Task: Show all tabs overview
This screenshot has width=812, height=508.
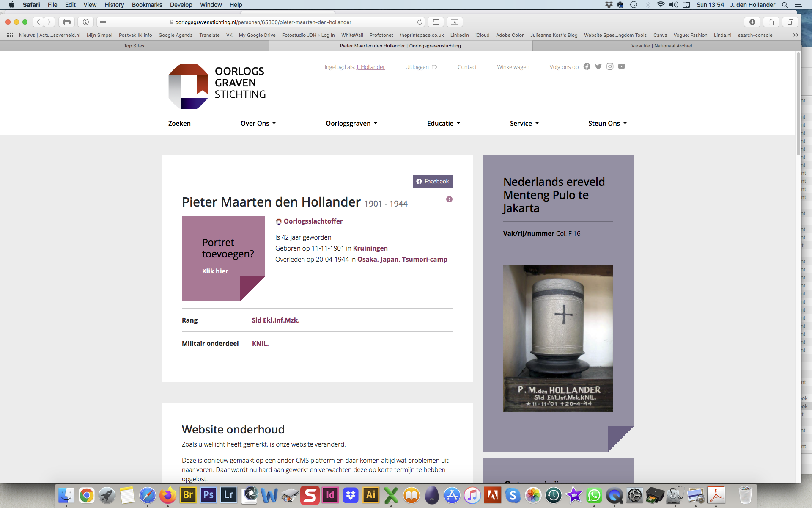Action: click(790, 22)
